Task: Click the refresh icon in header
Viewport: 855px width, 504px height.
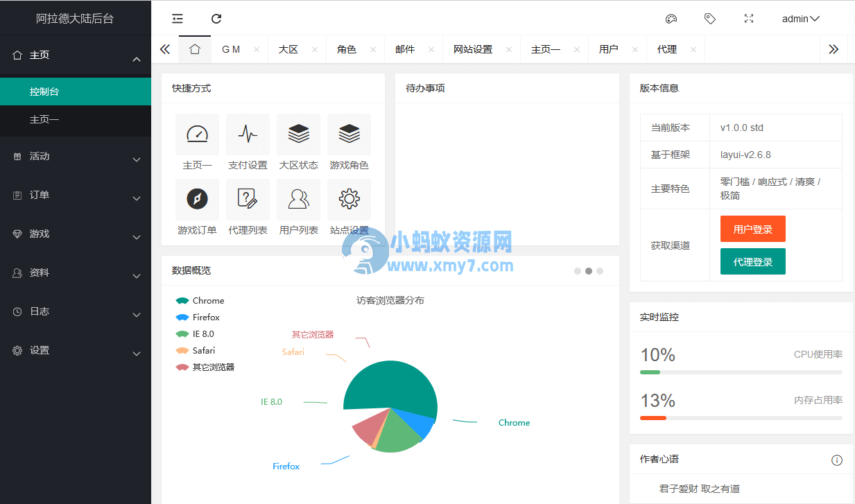Action: 216,19
